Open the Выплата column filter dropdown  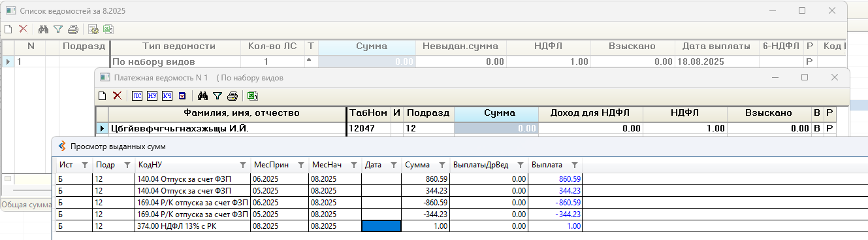[575, 165]
